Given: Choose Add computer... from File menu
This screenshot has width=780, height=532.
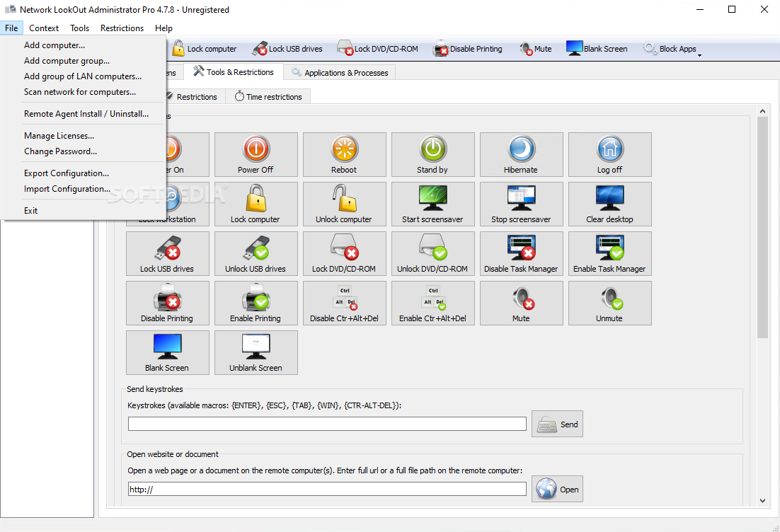Looking at the screenshot, I should tap(83, 45).
